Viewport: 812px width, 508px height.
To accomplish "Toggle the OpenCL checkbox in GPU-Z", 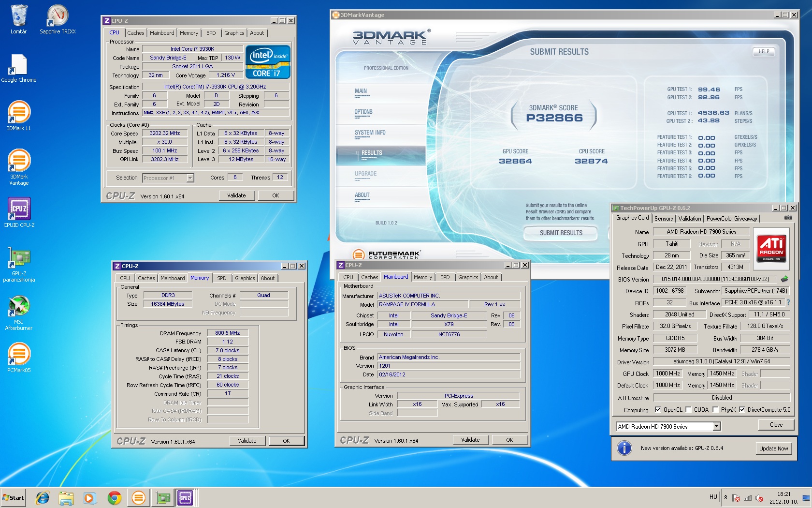I will coord(658,409).
